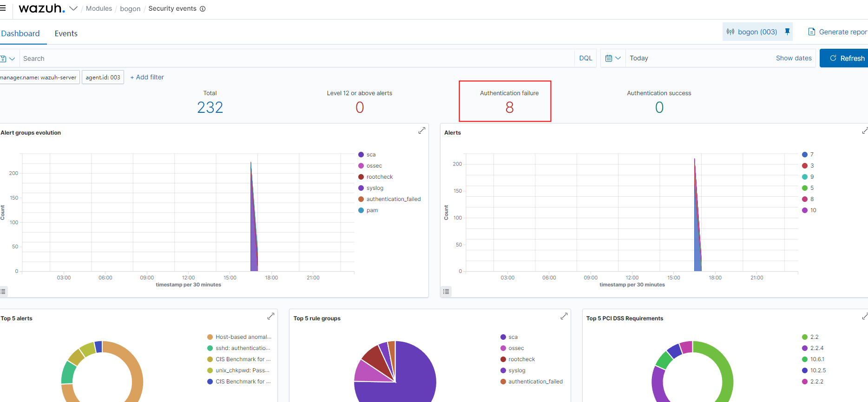Toggle legend of the Alerts chart
The image size is (868, 402).
446,292
